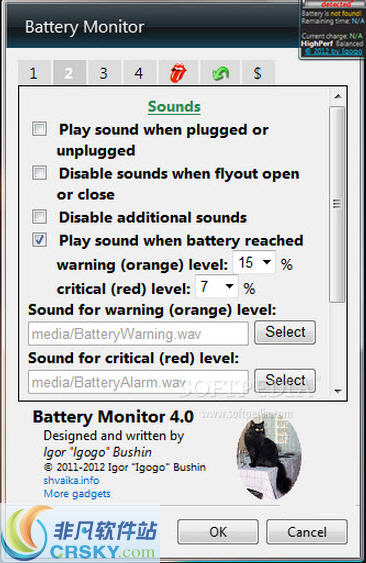The width and height of the screenshot is (366, 563).
Task: Check Disable sounds when flyout open or close
Action: click(39, 173)
